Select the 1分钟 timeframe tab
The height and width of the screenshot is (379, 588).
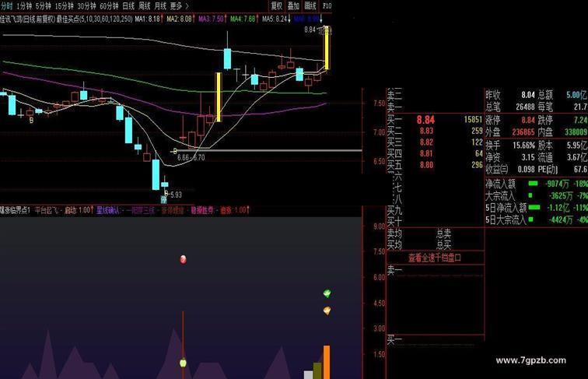coord(24,5)
